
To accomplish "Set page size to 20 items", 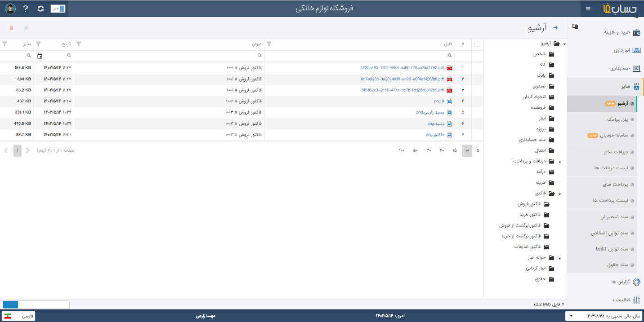I will click(442, 150).
